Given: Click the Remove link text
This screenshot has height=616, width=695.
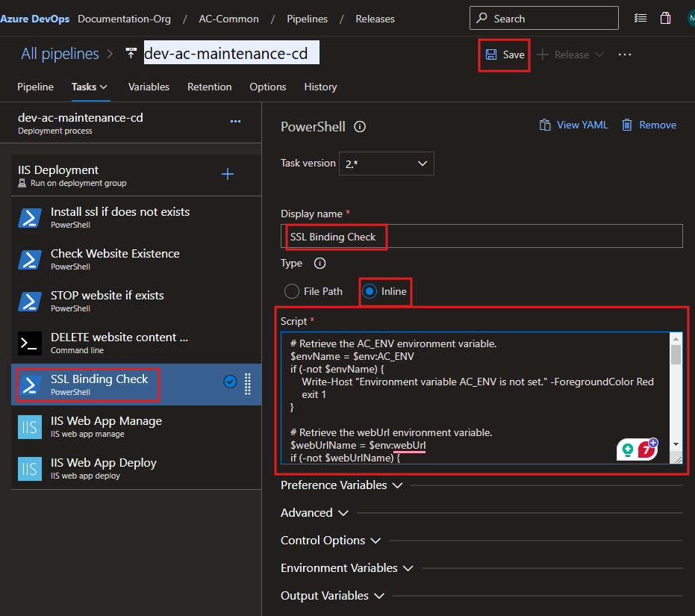Looking at the screenshot, I should click(658, 125).
